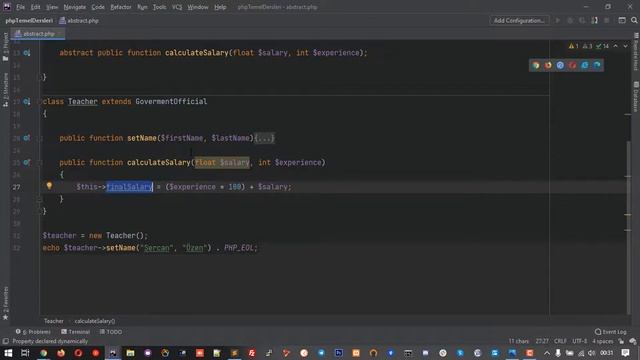Open the UTF-8 encoding selector
This screenshot has height=360, width=640.
580,341
